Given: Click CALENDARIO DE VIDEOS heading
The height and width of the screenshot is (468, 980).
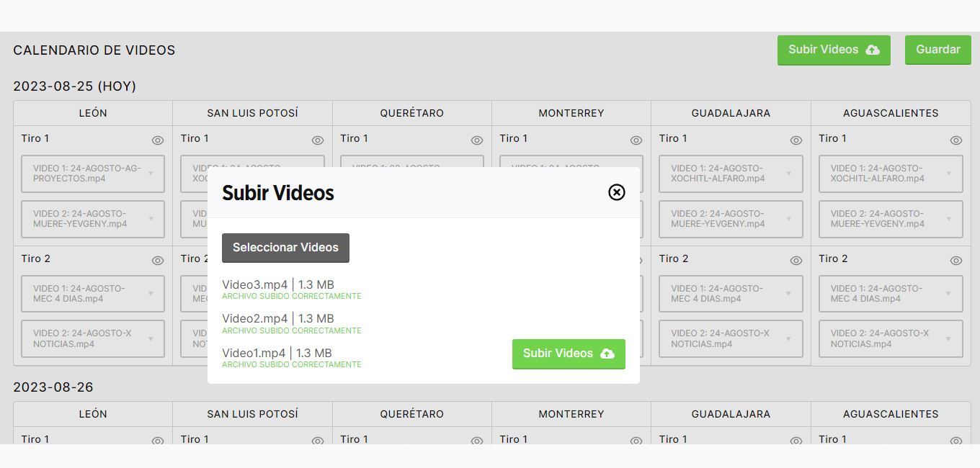Looking at the screenshot, I should (94, 50).
